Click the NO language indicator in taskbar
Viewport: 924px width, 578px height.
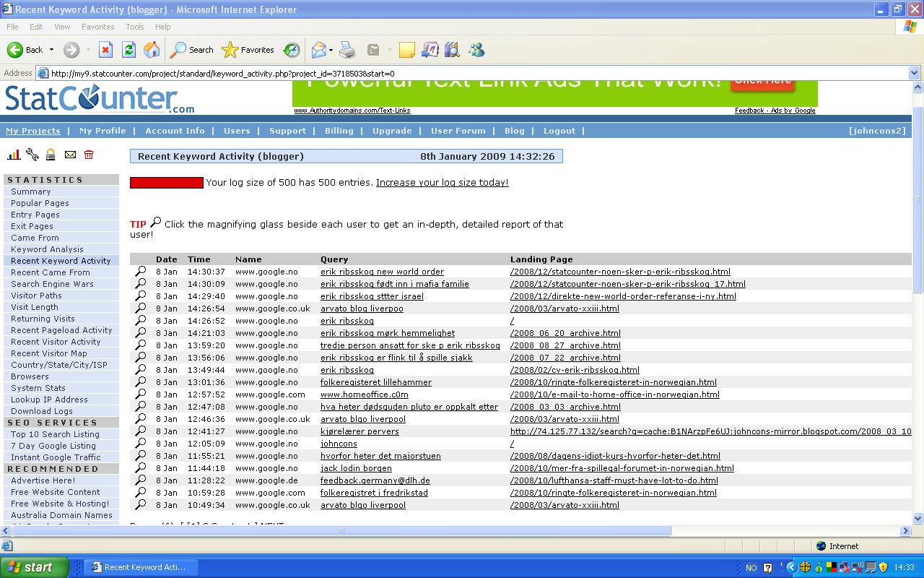pyautogui.click(x=751, y=568)
